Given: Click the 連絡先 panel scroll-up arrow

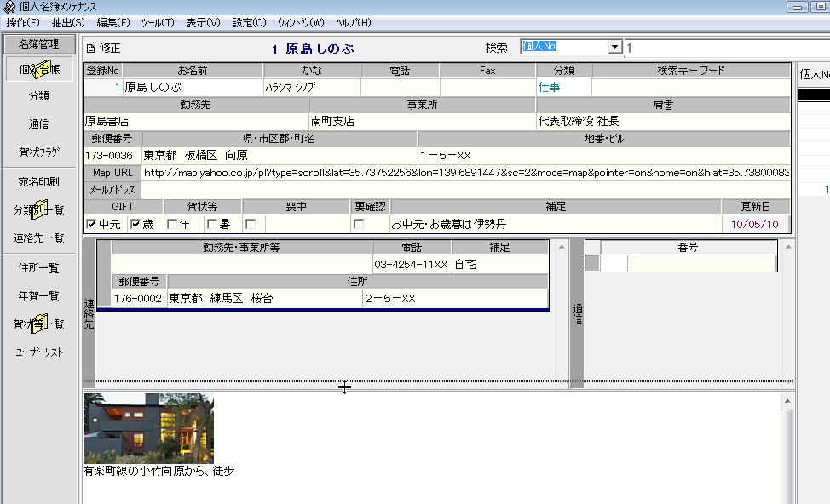Looking at the screenshot, I should pos(562,247).
